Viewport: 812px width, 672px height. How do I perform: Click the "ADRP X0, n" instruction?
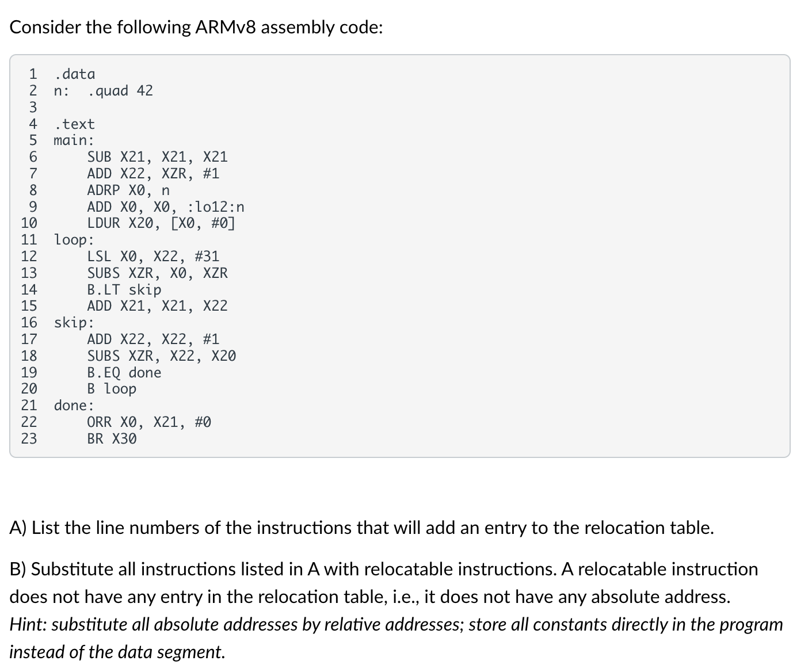click(x=128, y=190)
